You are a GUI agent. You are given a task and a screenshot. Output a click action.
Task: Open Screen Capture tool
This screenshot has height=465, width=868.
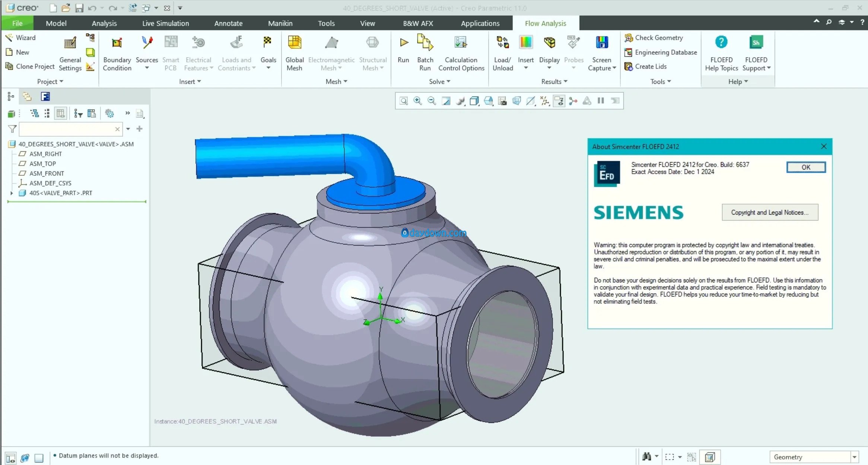[602, 54]
